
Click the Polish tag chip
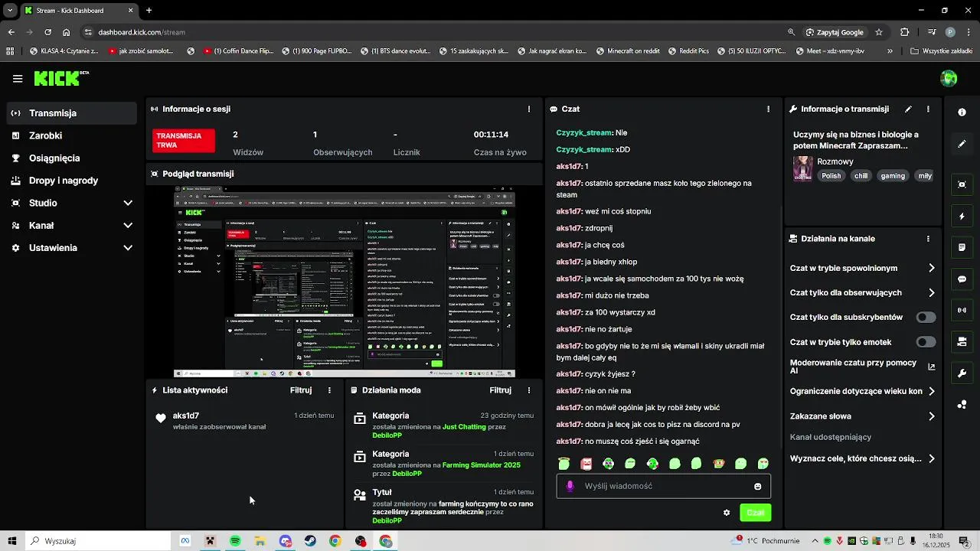pyautogui.click(x=831, y=176)
